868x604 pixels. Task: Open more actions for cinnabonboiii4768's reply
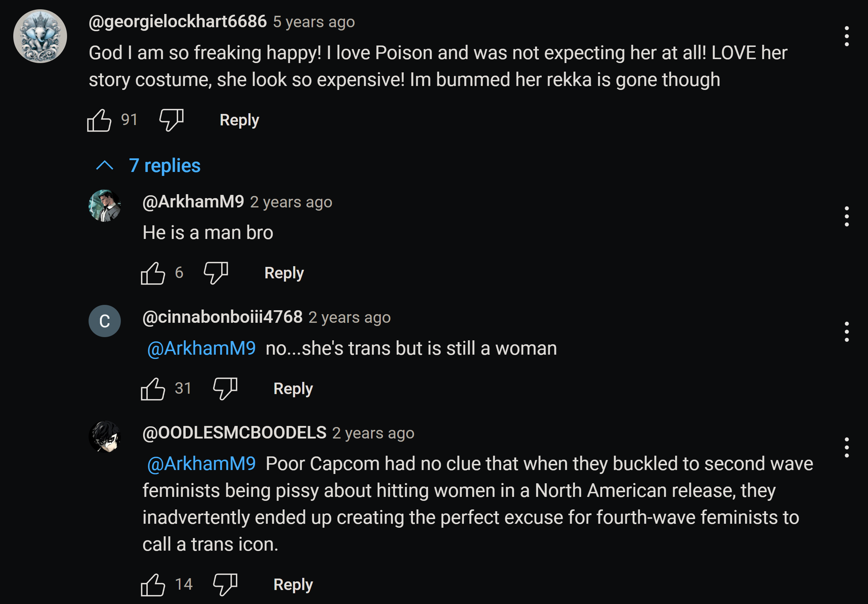click(x=846, y=332)
